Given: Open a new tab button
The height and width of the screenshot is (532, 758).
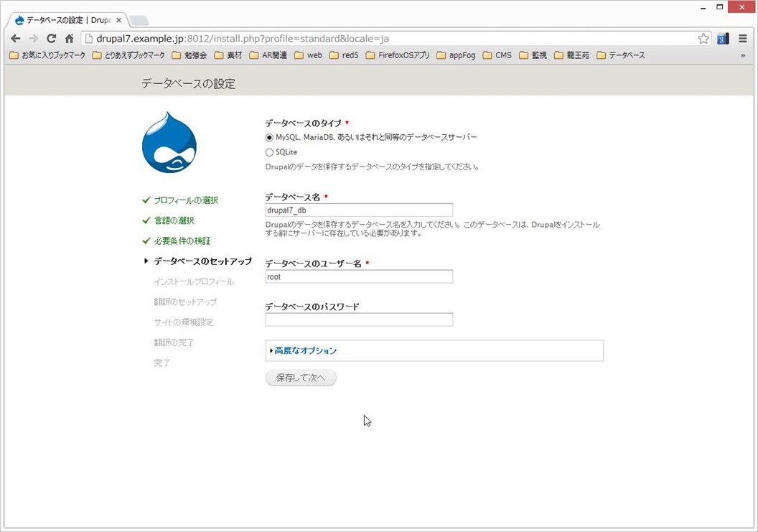Looking at the screenshot, I should coord(139,20).
